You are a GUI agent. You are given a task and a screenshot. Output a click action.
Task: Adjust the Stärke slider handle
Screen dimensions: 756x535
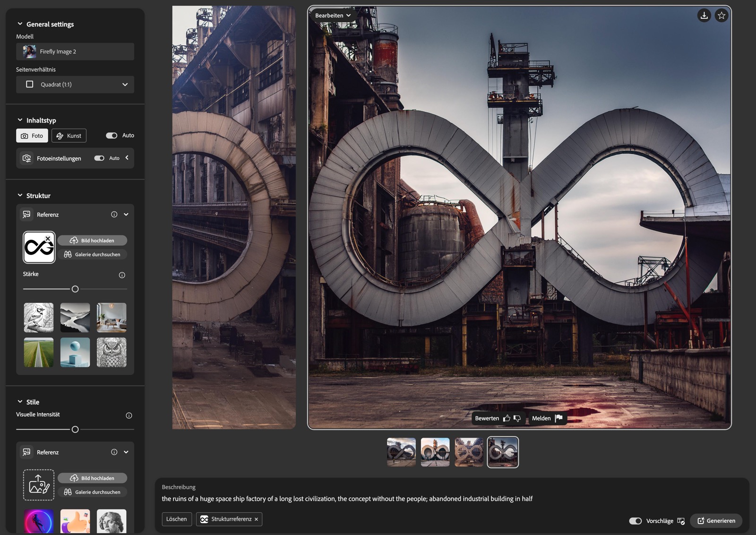point(75,289)
